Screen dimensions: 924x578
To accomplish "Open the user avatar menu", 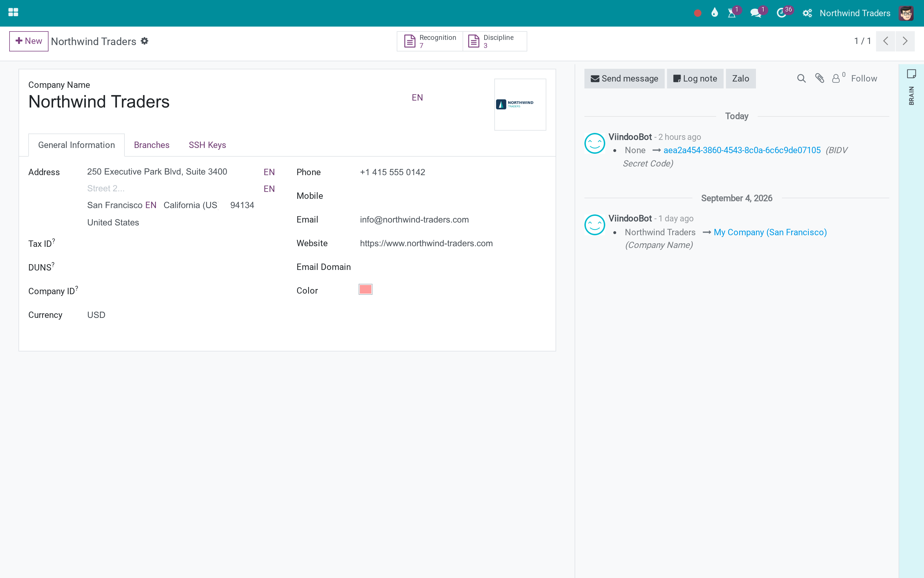I will [x=906, y=13].
